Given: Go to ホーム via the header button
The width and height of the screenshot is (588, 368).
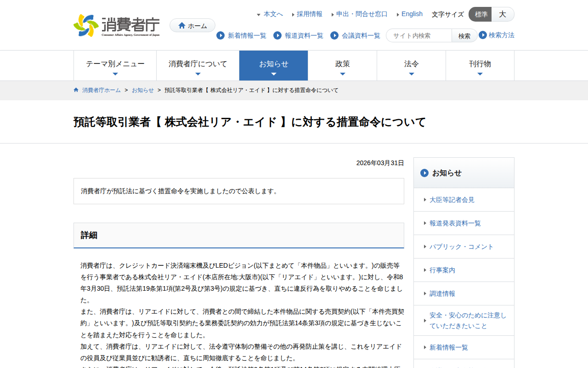Looking at the screenshot, I should click(192, 26).
